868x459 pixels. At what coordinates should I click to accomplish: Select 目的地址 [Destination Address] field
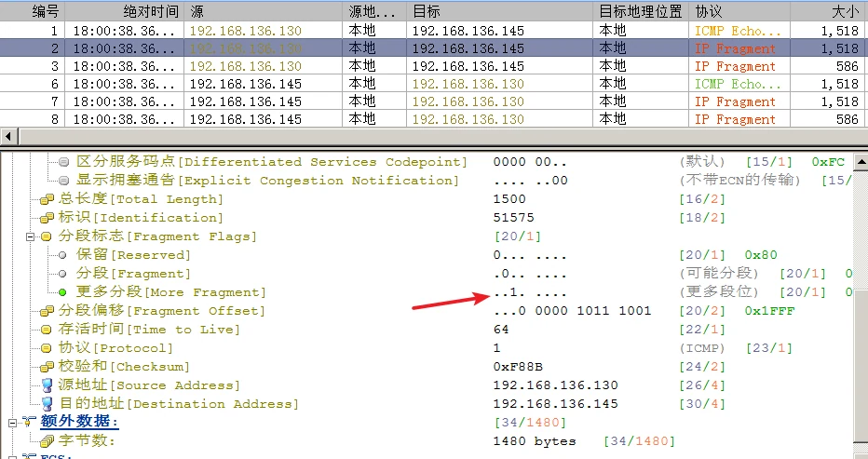pos(178,404)
